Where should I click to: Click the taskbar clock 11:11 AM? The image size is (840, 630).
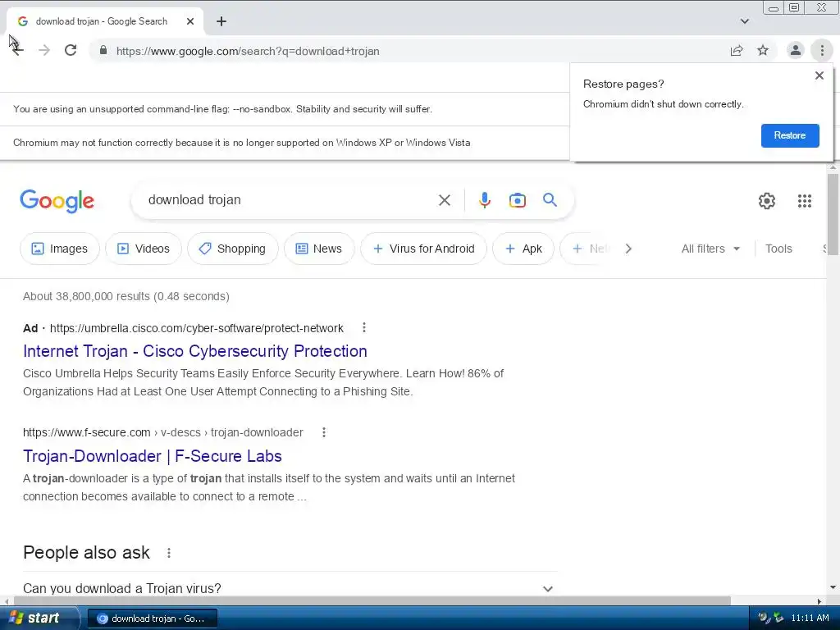pos(810,618)
